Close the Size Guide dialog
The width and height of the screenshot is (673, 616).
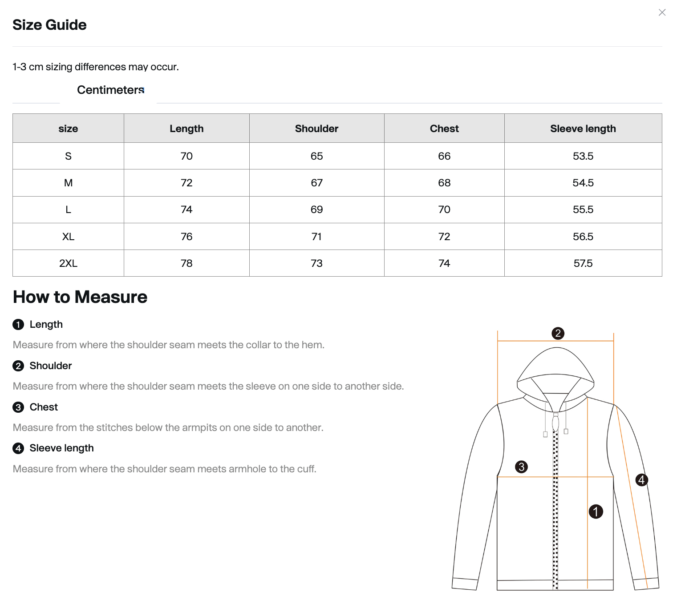click(662, 12)
